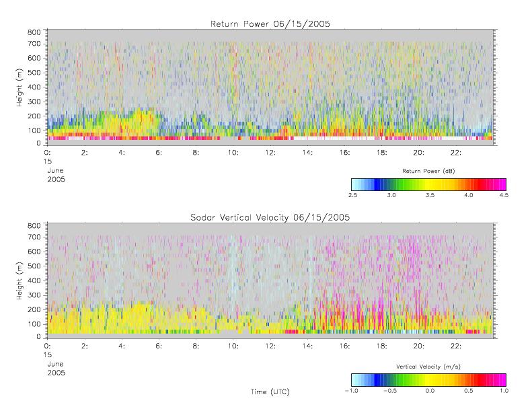
Task: Click the '2.5' tick on Return Power colorbar
Action: point(352,195)
